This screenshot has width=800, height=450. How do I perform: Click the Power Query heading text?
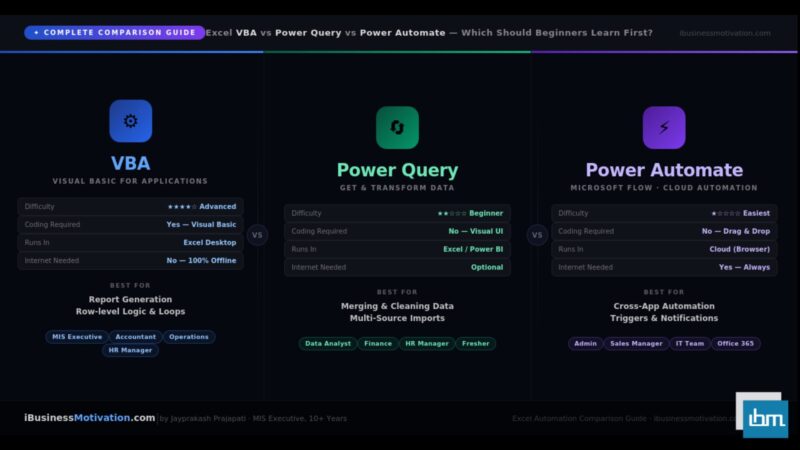(397, 170)
